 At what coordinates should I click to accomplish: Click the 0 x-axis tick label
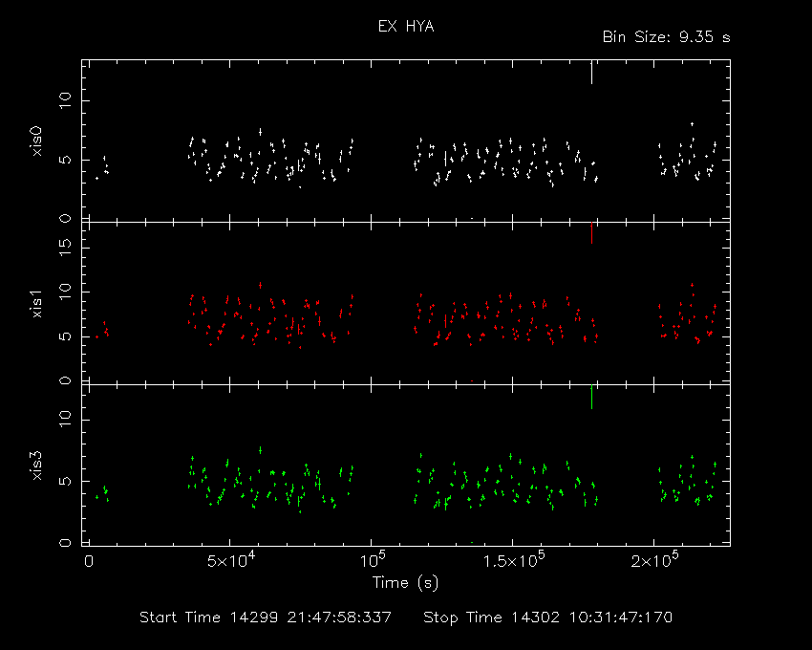(x=89, y=561)
